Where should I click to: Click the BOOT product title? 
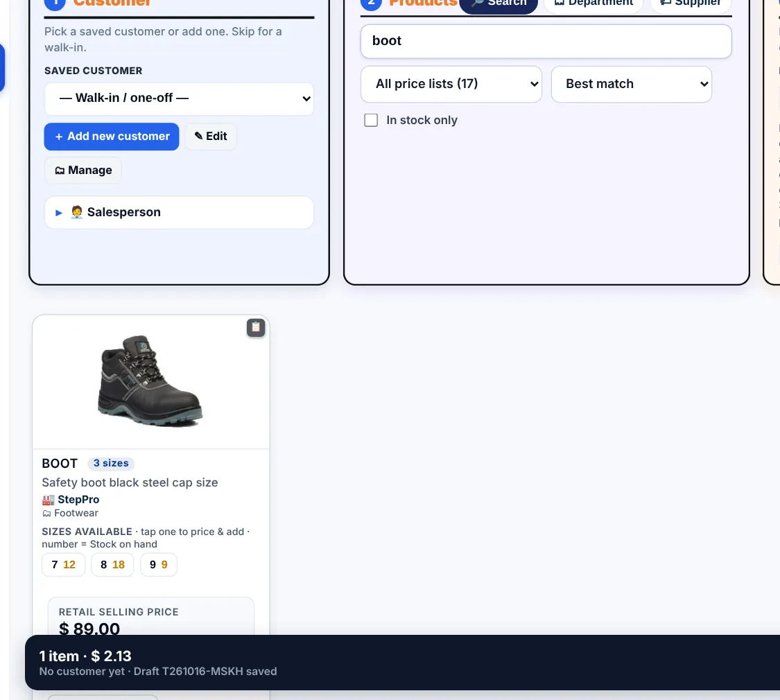tap(60, 464)
